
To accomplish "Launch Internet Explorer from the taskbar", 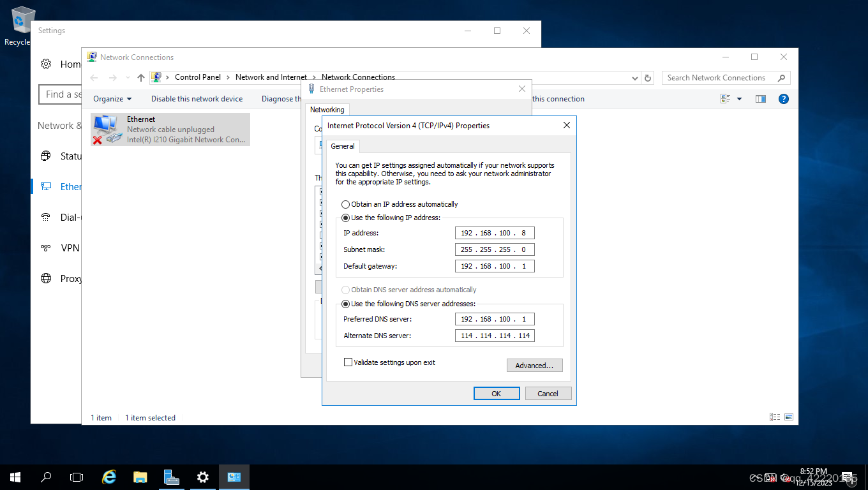I will [108, 477].
